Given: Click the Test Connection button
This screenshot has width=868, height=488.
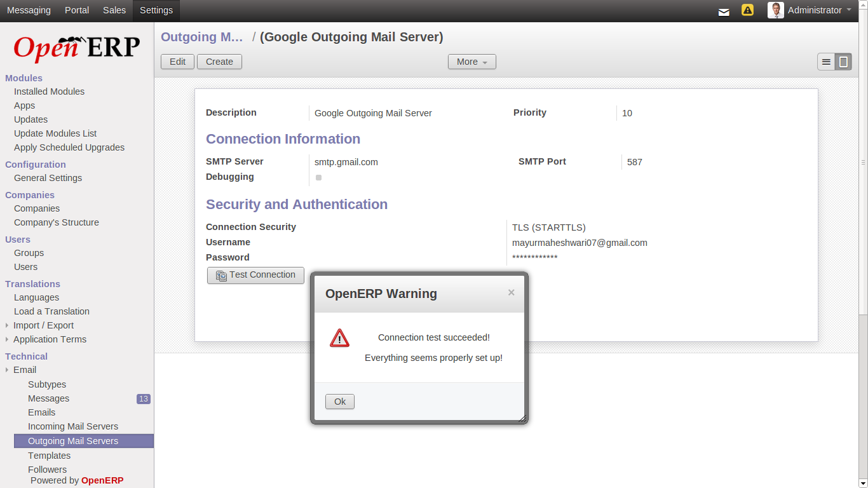Looking at the screenshot, I should (x=255, y=275).
